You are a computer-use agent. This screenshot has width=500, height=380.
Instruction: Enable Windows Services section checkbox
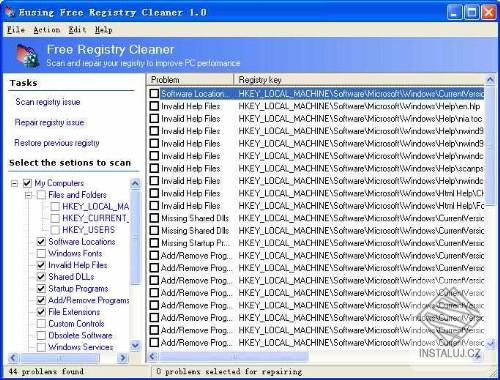click(41, 347)
